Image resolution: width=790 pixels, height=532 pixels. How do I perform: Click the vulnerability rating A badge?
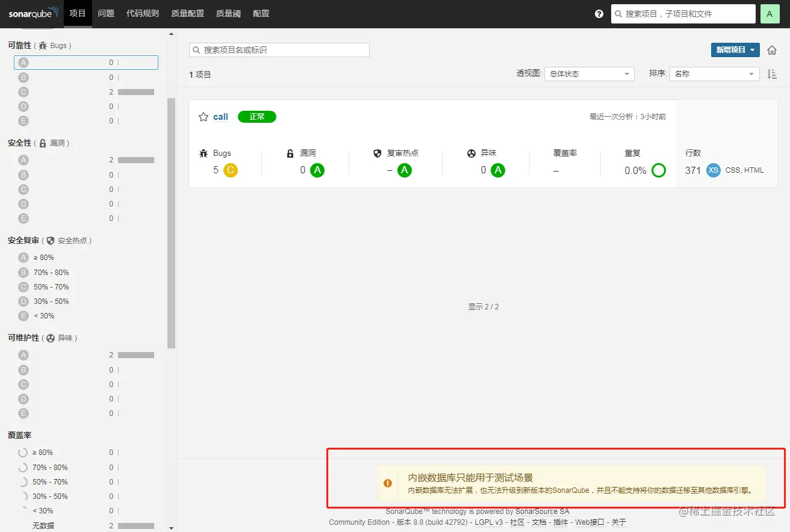pyautogui.click(x=317, y=170)
